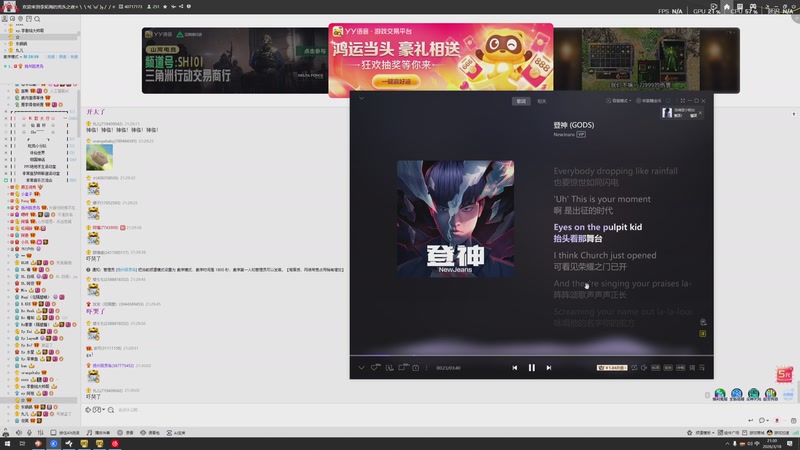Click the GODS album cover art
This screenshot has width=800, height=450.
click(x=455, y=219)
